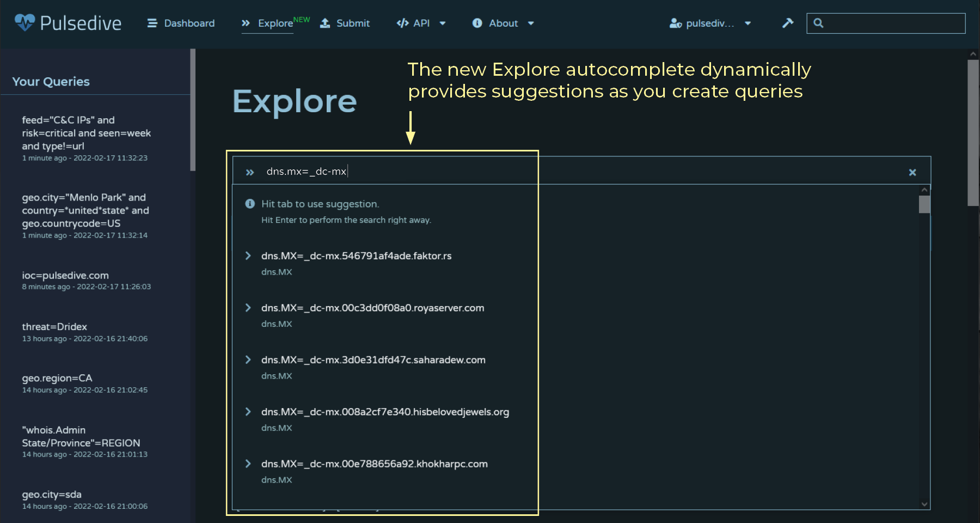
Task: Expand the API dropdown arrow
Action: tap(443, 23)
